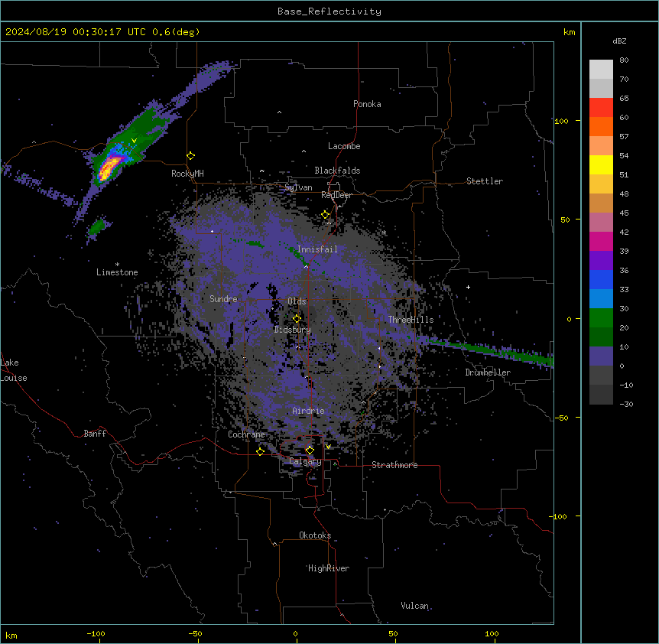Select the purple 36-39 dBZ legend swatch
The height and width of the screenshot is (644, 659).
point(601,261)
